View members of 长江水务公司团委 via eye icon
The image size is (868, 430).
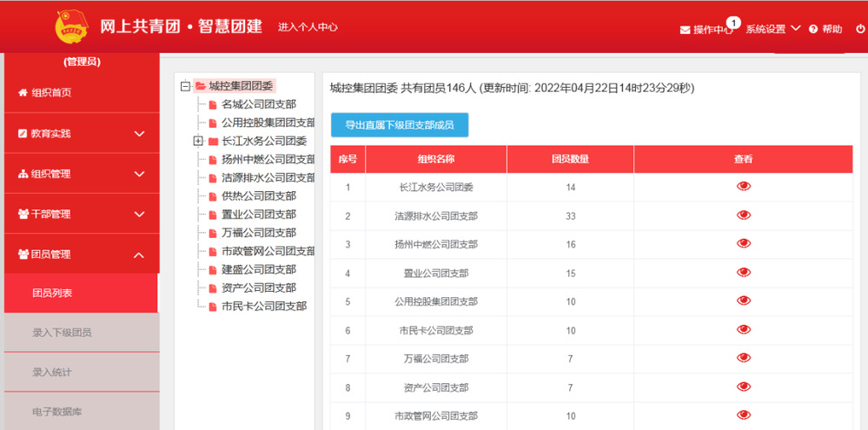click(x=743, y=187)
